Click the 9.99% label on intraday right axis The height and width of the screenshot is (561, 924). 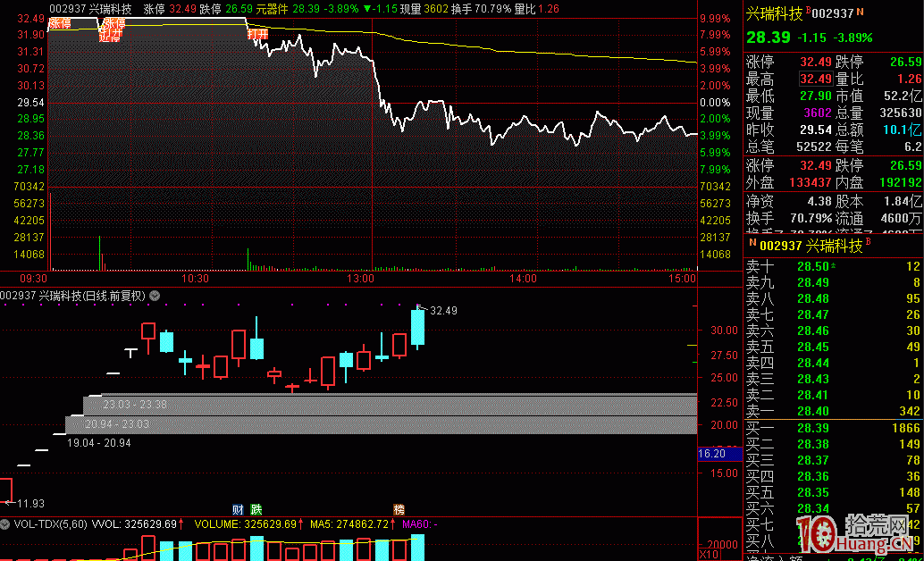coord(715,18)
